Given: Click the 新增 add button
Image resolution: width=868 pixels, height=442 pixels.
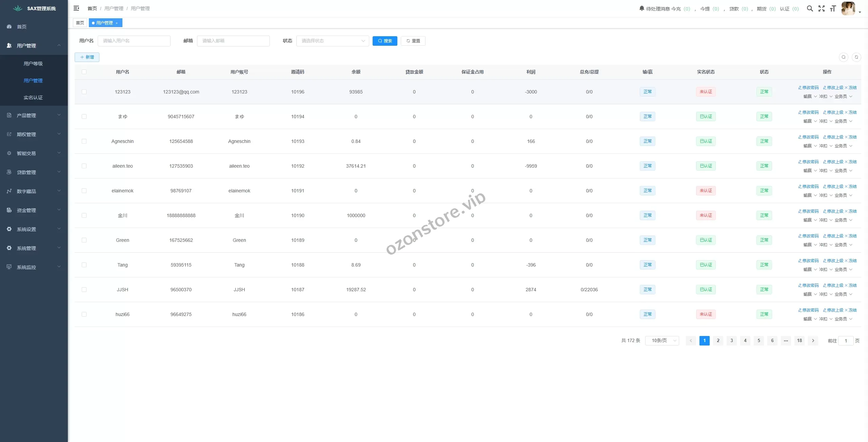Looking at the screenshot, I should [x=87, y=57].
